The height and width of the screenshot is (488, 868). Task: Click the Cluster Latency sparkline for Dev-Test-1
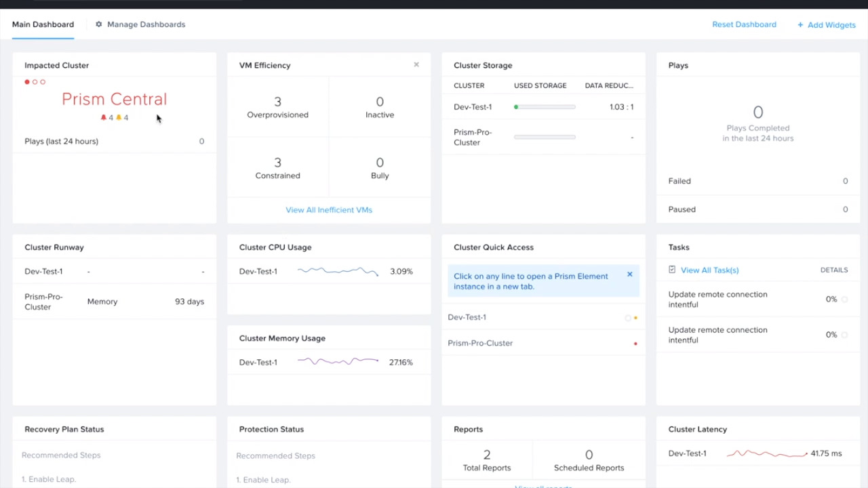[767, 453]
